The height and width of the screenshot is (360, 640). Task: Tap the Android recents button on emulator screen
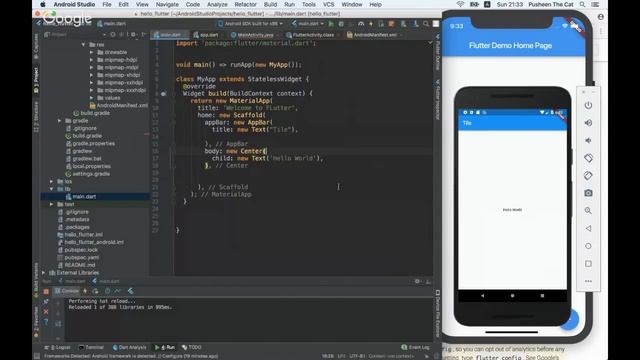pyautogui.click(x=542, y=296)
